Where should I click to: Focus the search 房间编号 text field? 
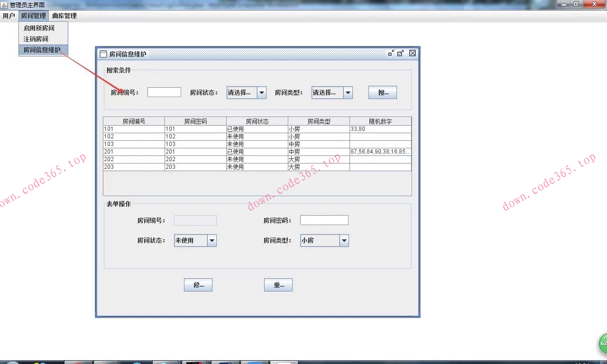coord(164,92)
